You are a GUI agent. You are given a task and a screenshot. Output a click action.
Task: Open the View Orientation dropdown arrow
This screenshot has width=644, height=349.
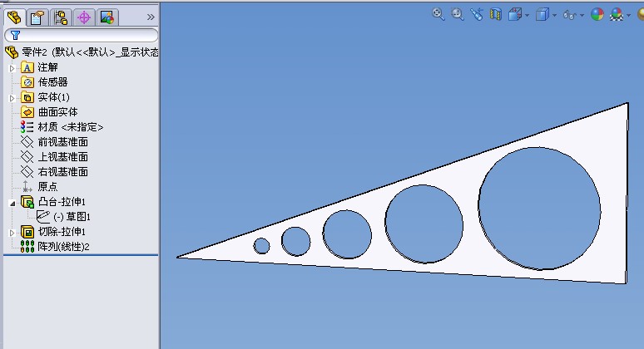pos(527,16)
